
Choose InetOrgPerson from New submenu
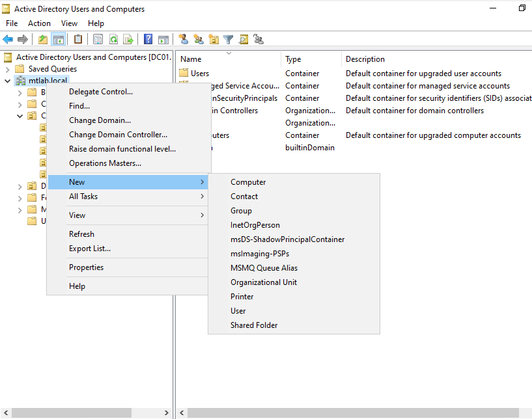pyautogui.click(x=294, y=225)
